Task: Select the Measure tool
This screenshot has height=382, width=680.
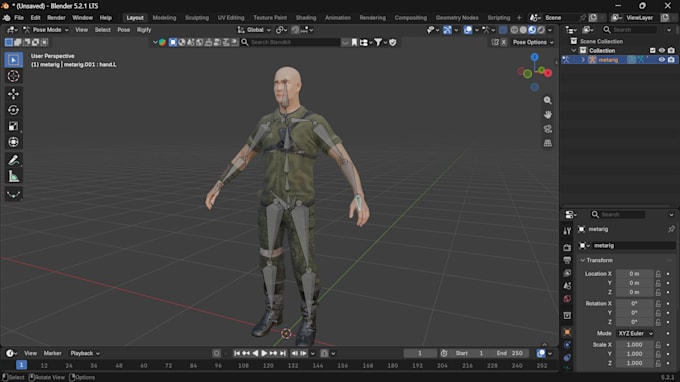Action: coord(13,176)
